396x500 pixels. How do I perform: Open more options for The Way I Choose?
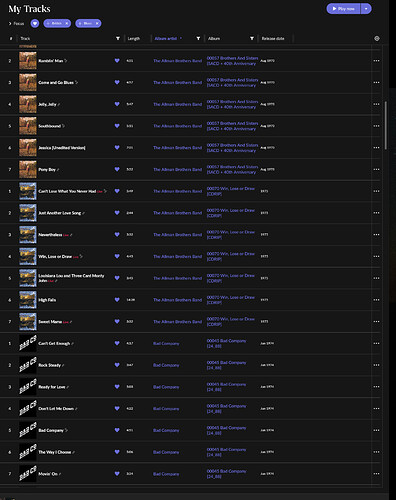click(x=376, y=452)
